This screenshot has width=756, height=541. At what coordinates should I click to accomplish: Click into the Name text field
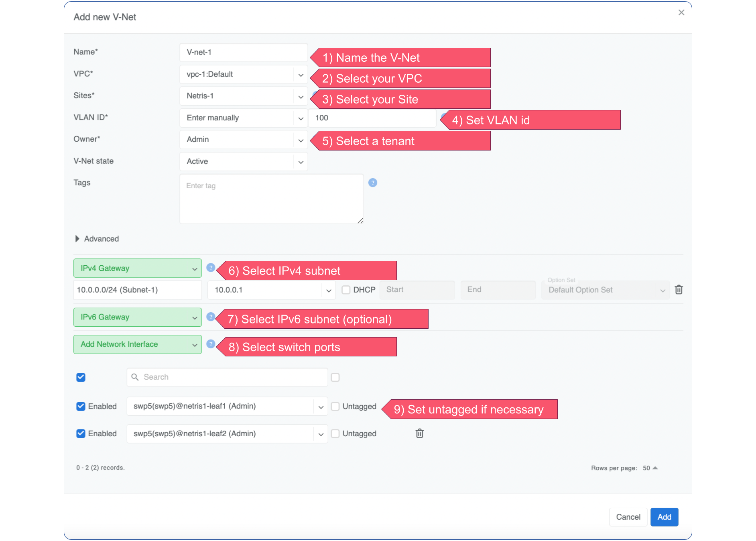point(243,53)
